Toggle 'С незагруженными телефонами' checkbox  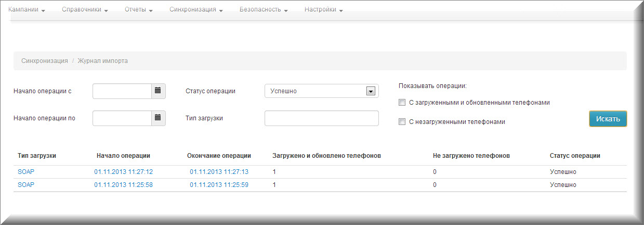[x=402, y=122]
